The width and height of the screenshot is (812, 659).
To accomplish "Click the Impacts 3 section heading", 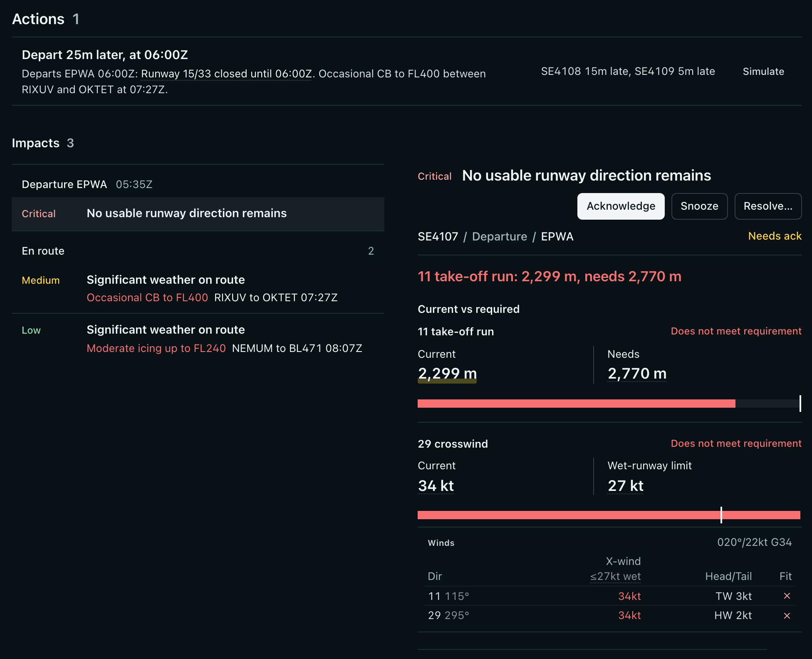I will click(43, 143).
